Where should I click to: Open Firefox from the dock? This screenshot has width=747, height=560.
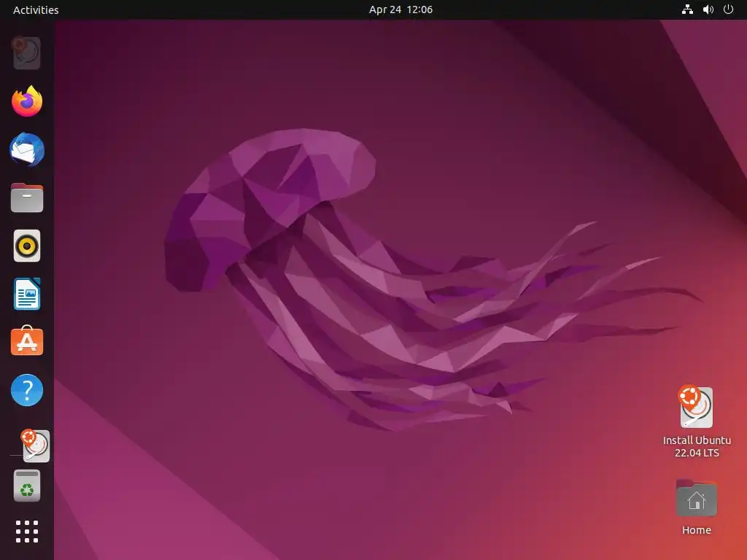pos(27,101)
